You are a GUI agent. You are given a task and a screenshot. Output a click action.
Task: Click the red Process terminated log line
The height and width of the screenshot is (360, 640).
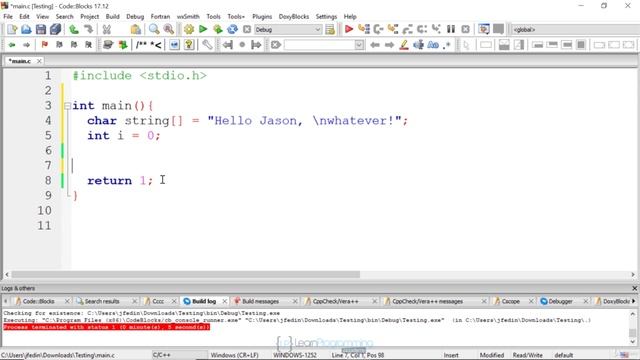click(x=107, y=327)
